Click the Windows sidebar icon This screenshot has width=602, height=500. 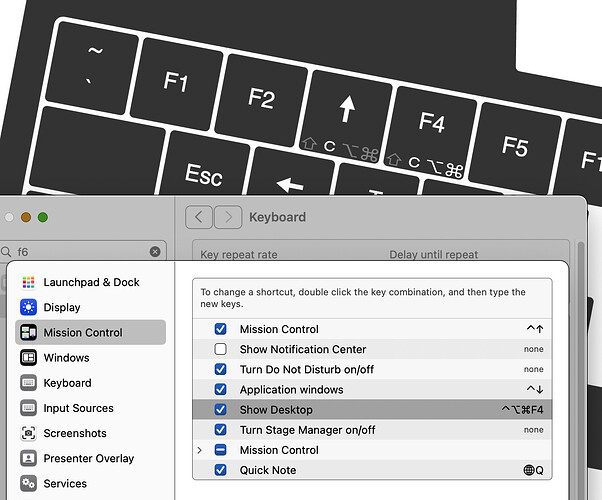pyautogui.click(x=28, y=358)
